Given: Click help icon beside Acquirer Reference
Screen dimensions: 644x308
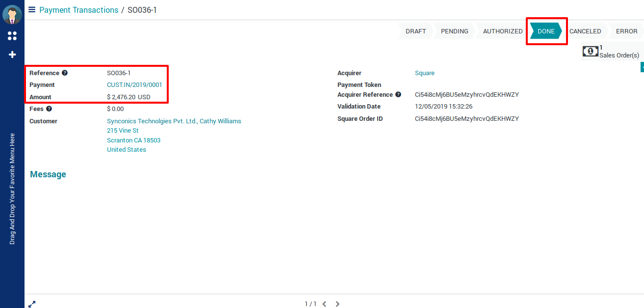Looking at the screenshot, I should [398, 95].
